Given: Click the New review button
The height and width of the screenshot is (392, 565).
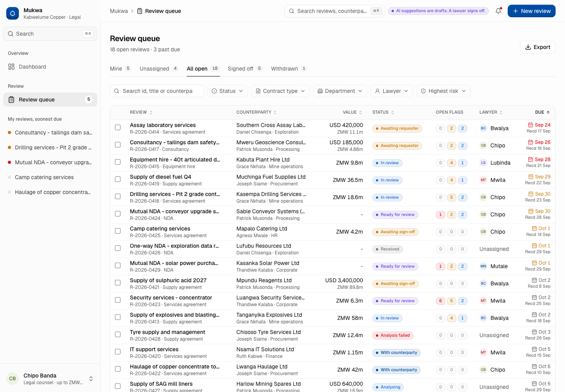Looking at the screenshot, I should [x=532, y=11].
